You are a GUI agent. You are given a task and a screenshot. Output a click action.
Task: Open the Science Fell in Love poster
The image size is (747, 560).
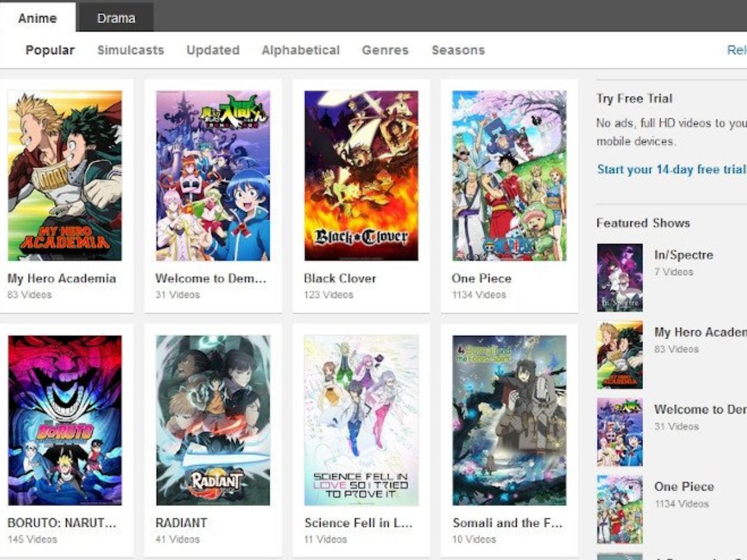(x=361, y=420)
